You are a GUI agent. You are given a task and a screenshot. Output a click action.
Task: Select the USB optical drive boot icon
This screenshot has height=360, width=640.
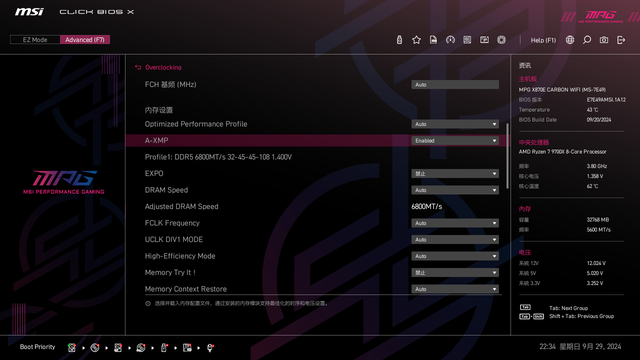[141, 348]
